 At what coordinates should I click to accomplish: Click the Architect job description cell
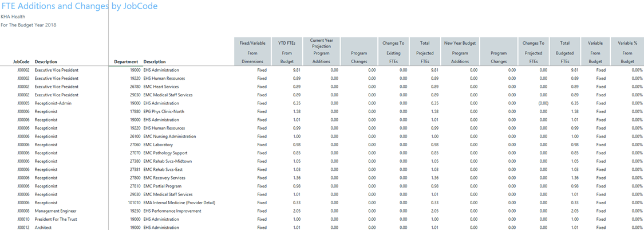click(43, 228)
